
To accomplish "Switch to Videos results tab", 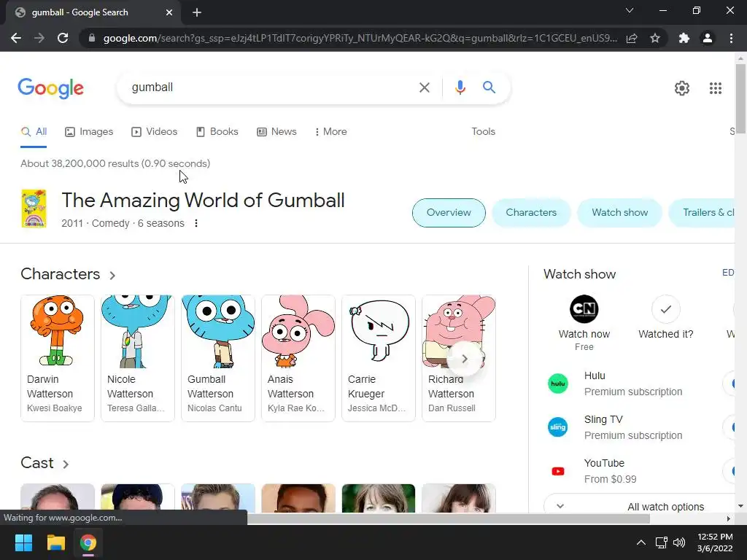I will pos(155,131).
